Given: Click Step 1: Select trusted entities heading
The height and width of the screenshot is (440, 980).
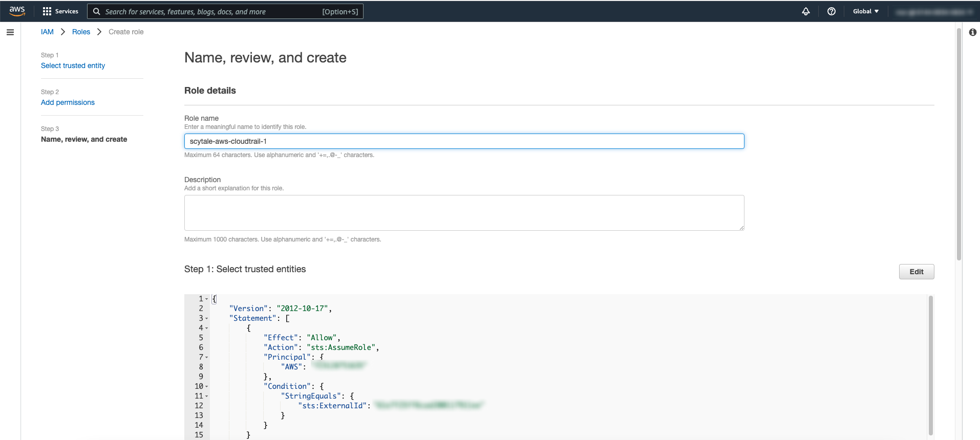Looking at the screenshot, I should click(245, 269).
